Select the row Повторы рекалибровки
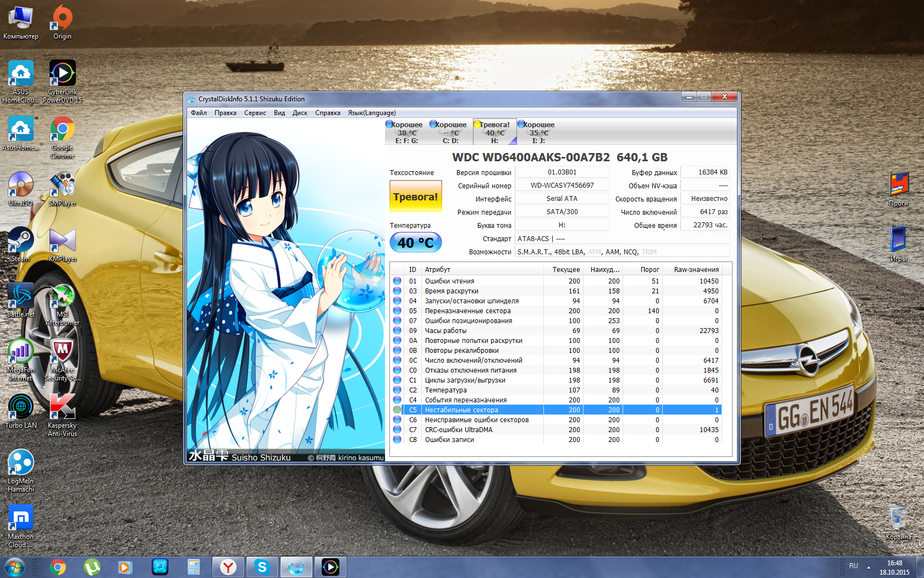 click(555, 351)
